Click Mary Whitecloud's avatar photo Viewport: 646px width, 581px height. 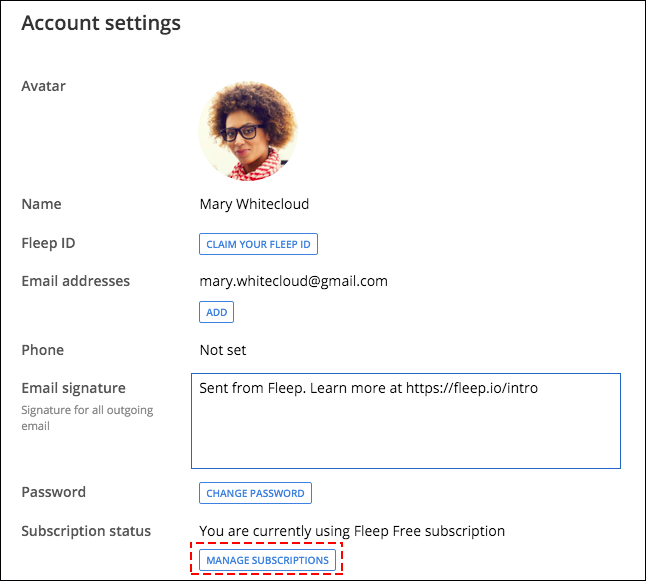(x=248, y=131)
